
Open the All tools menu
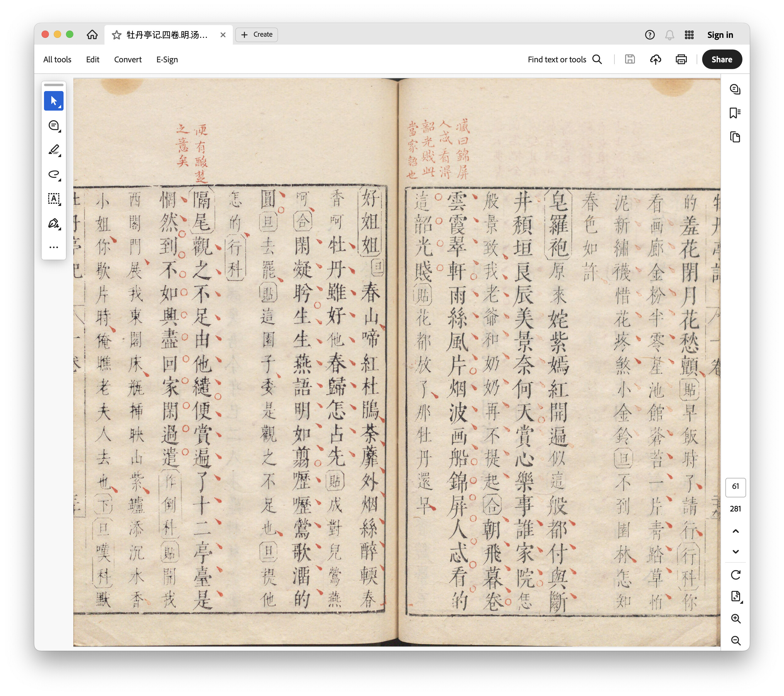57,60
